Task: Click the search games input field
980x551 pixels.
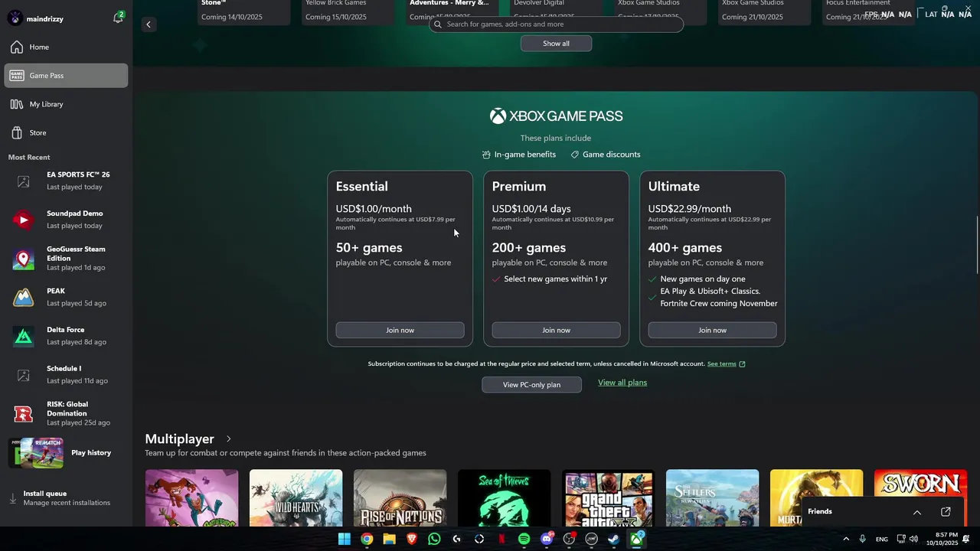Action: point(556,24)
